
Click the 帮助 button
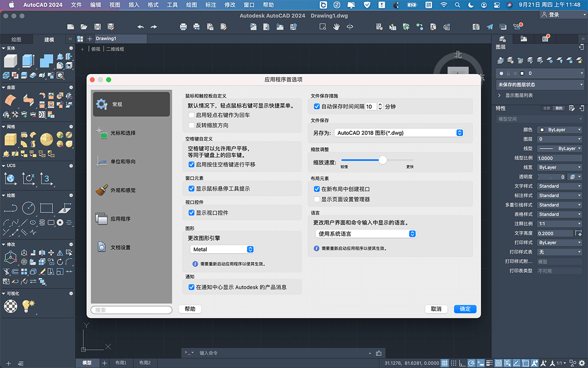(190, 309)
